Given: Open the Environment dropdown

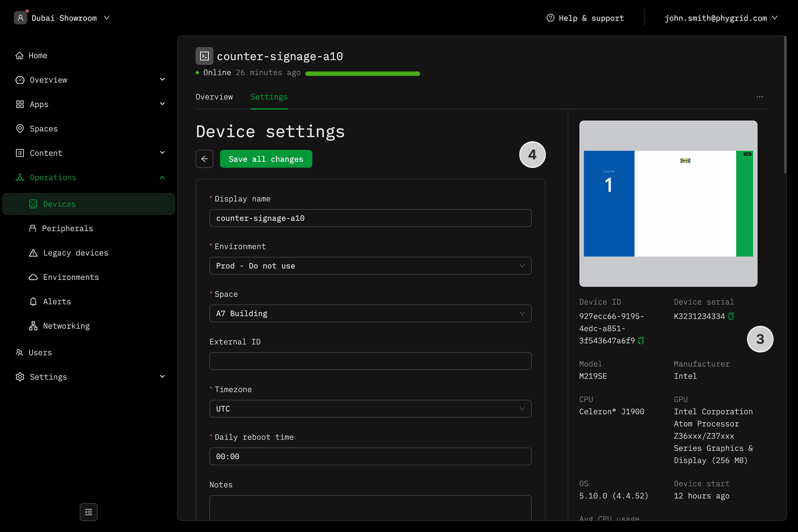Looking at the screenshot, I should pos(370,266).
